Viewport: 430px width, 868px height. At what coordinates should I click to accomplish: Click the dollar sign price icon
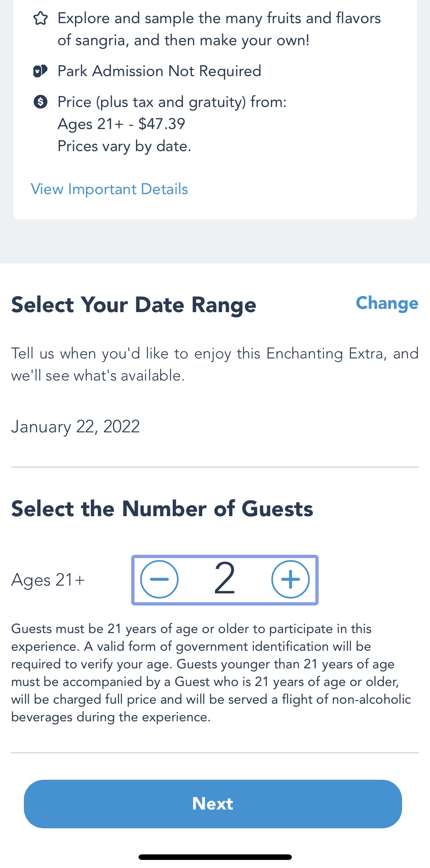40,102
